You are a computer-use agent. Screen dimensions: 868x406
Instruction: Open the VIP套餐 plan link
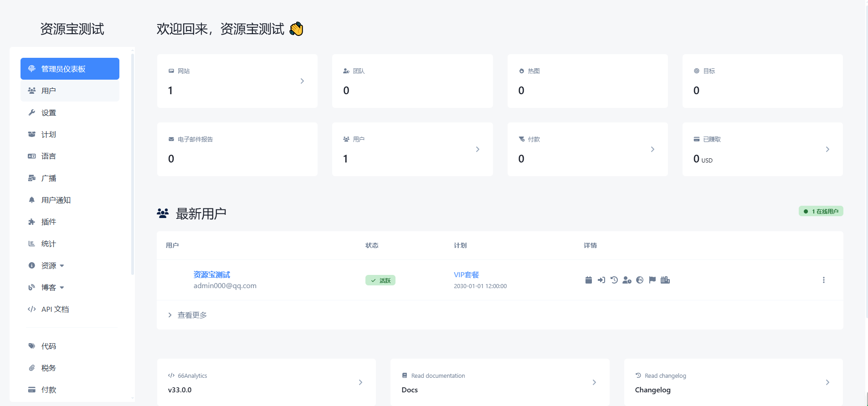(467, 274)
